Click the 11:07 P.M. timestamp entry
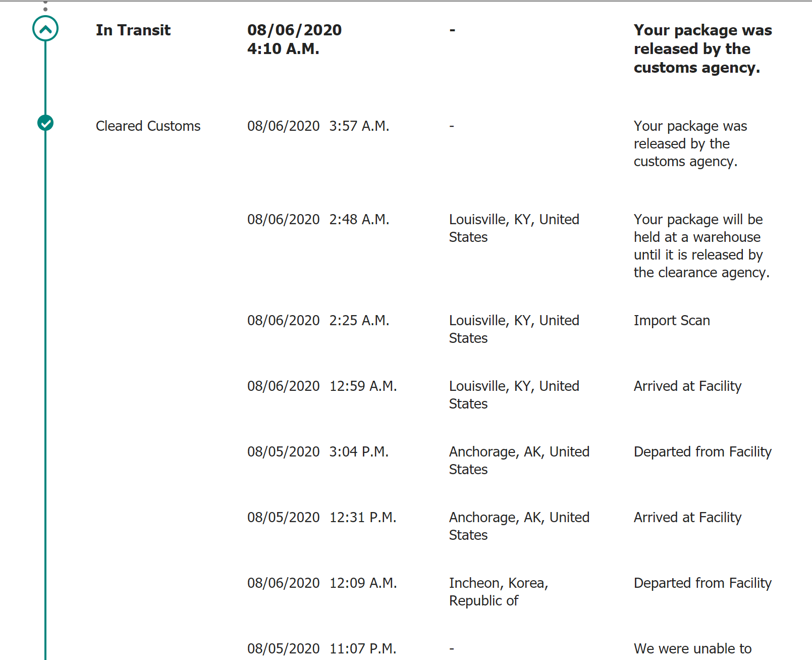The height and width of the screenshot is (660, 812). [x=321, y=649]
